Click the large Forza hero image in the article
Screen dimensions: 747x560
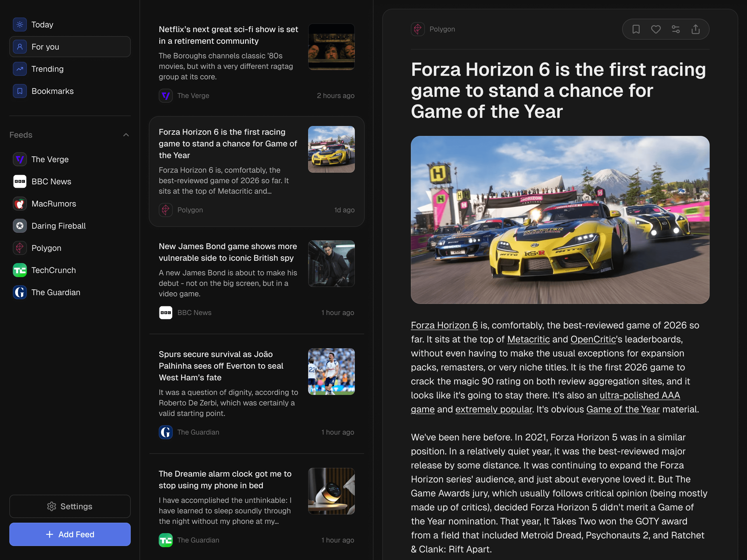coord(560,220)
